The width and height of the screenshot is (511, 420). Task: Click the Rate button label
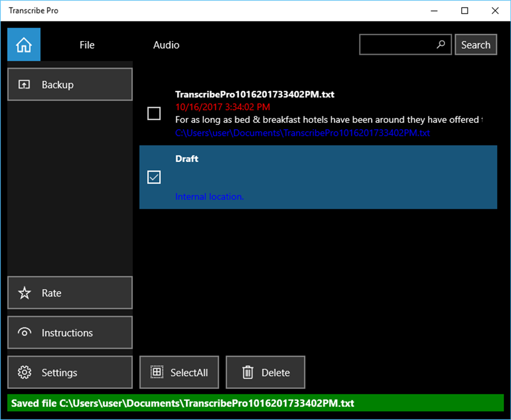[51, 293]
